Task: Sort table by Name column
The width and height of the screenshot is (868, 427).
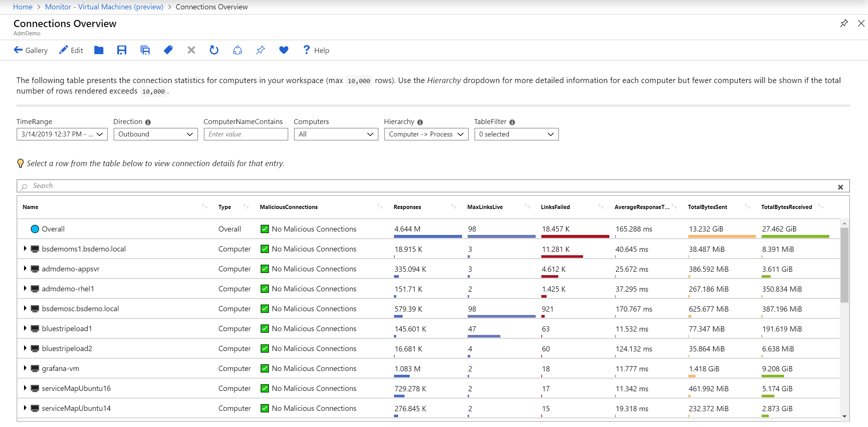Action: 205,206
